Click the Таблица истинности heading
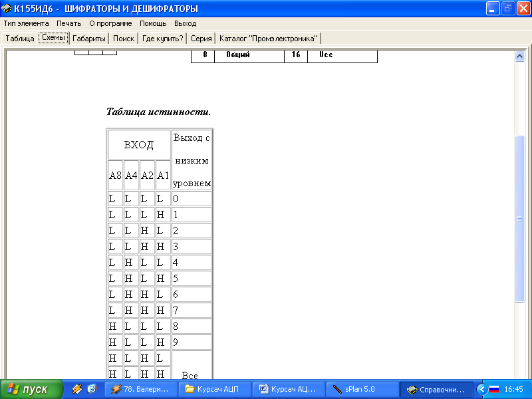Viewport: 532px width, 399px height. [x=158, y=112]
